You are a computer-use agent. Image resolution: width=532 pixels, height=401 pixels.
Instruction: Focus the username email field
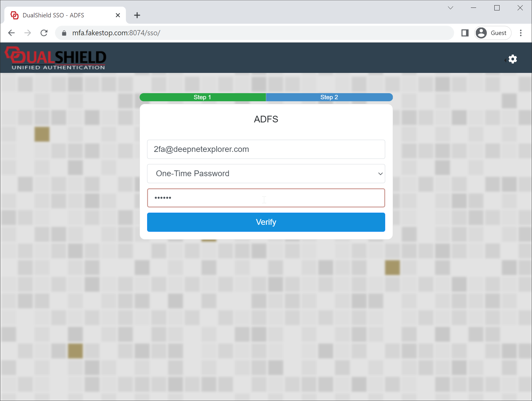(266, 149)
